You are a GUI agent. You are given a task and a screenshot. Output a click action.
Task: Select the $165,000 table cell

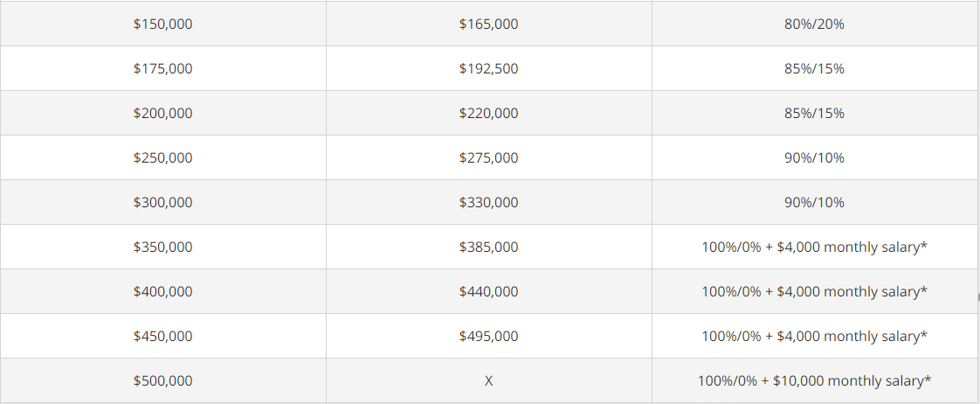[488, 24]
